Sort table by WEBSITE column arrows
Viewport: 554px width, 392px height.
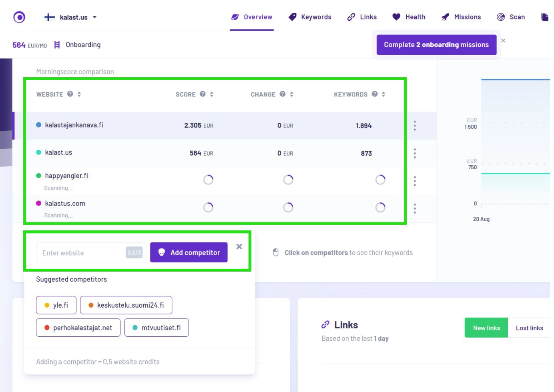pos(79,94)
